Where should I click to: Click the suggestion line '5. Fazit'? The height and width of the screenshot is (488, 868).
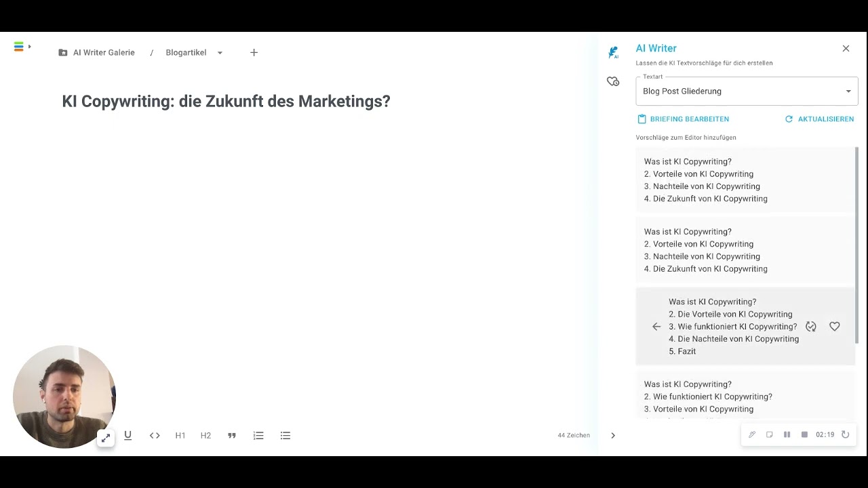tap(682, 351)
